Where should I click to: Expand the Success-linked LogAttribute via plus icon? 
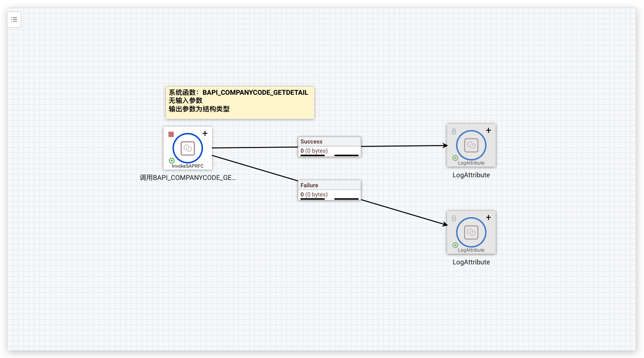point(488,130)
